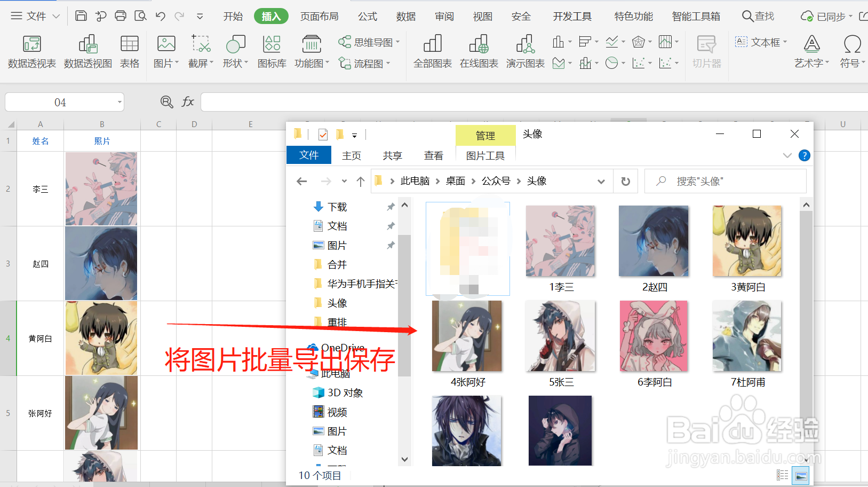The height and width of the screenshot is (487, 868).
Task: Expand Explorer recent locations dropdown arrow
Action: coord(344,182)
